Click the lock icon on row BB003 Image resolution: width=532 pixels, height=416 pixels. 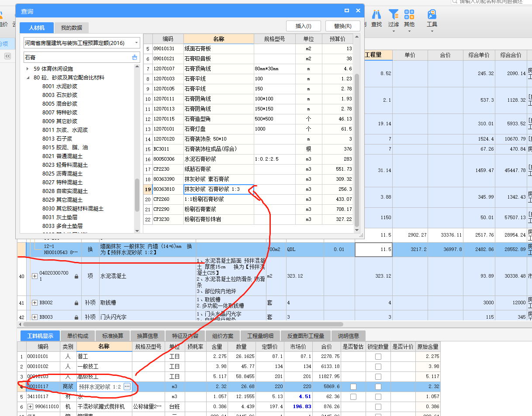tap(76, 317)
